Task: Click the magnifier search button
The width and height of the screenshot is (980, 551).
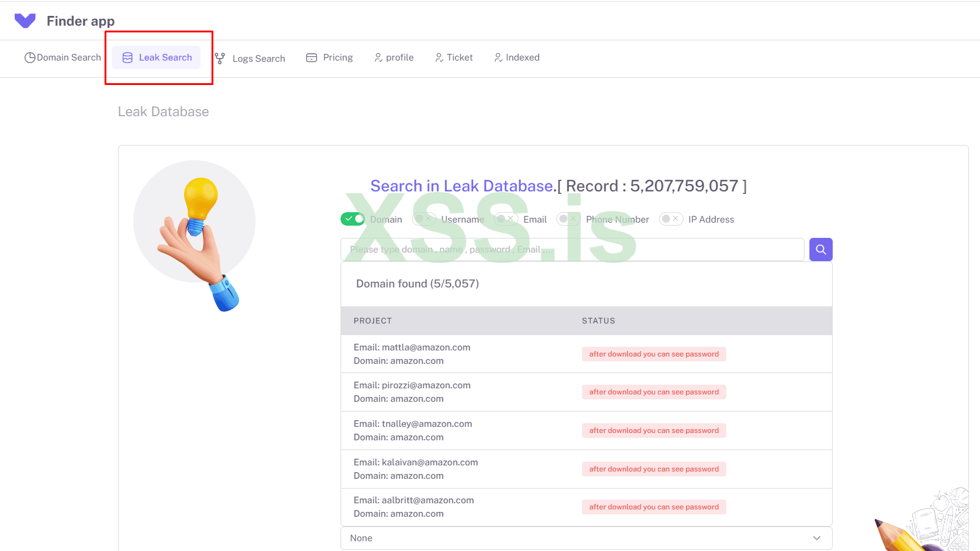Action: [821, 250]
